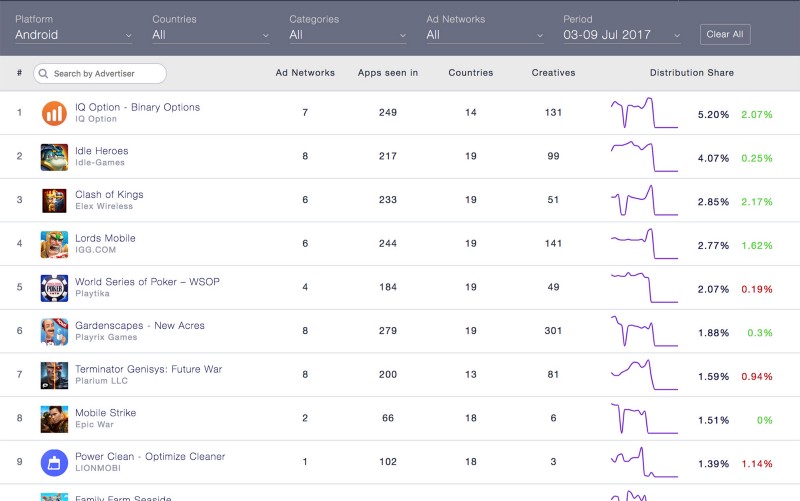Open the Idle Heroes advertiser entry
Screen dimensions: 800x501
pyautogui.click(x=102, y=151)
